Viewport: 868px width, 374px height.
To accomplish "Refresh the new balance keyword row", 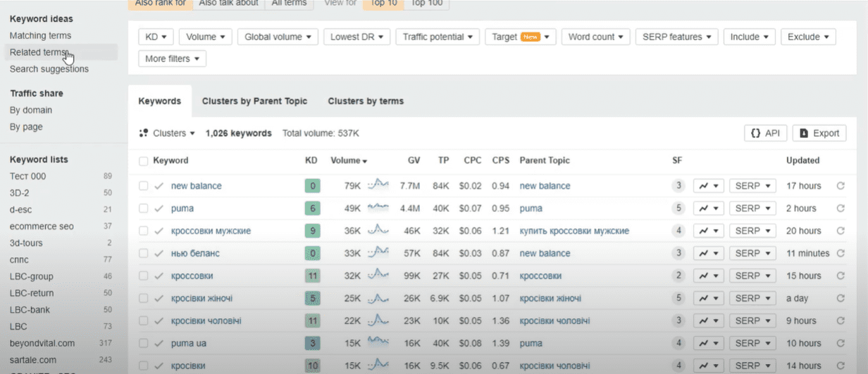I will tap(840, 186).
